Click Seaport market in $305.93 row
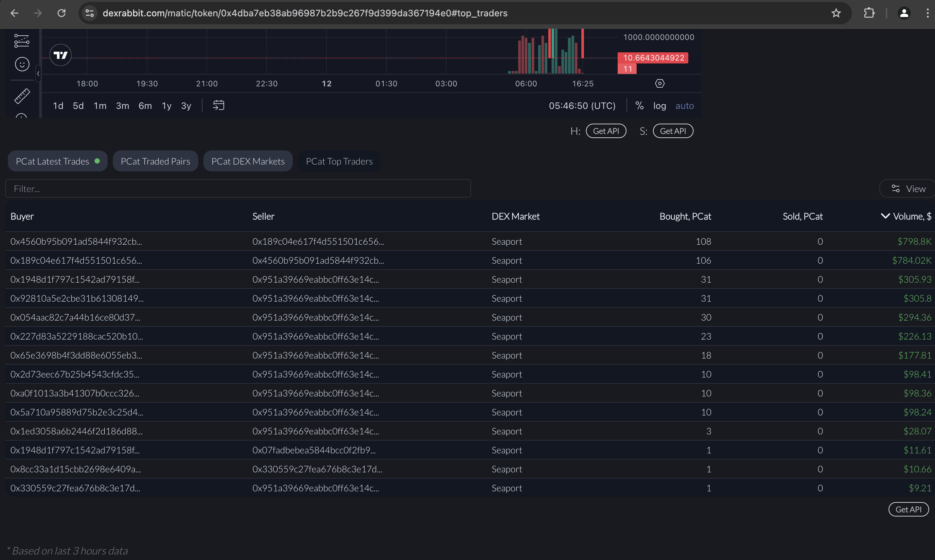 tap(506, 279)
